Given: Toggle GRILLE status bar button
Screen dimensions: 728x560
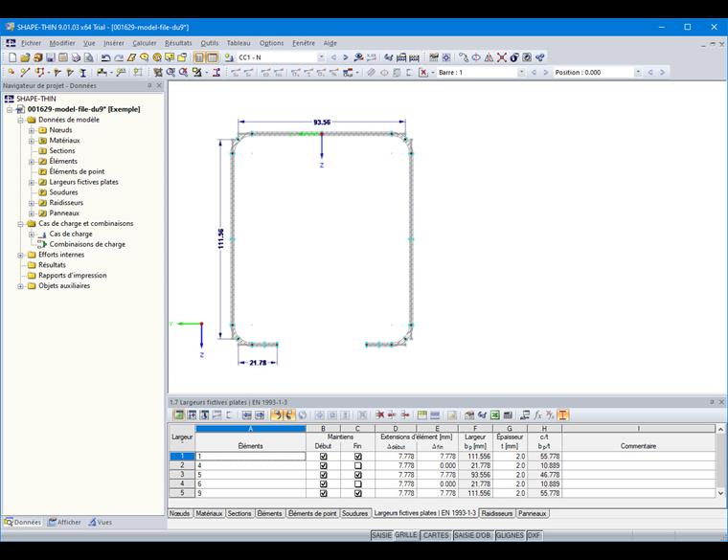Looking at the screenshot, I should click(x=406, y=535).
